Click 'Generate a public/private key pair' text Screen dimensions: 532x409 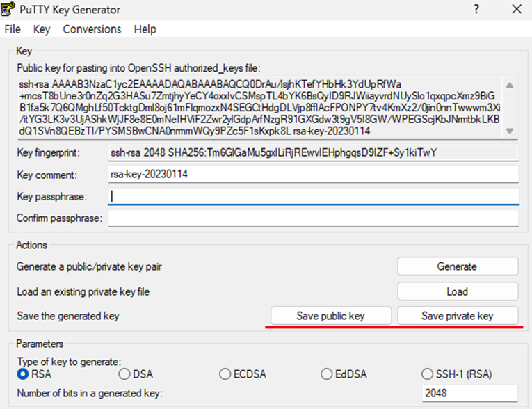click(89, 267)
